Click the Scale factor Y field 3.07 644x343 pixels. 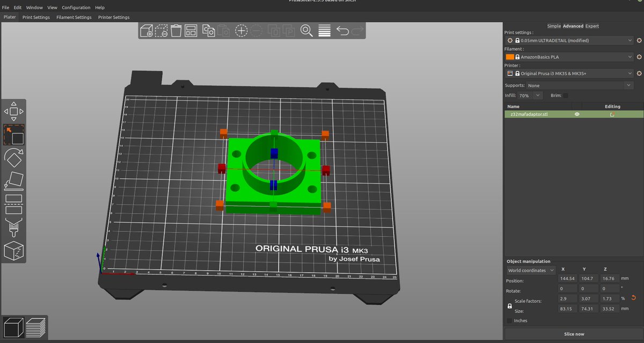coord(588,298)
